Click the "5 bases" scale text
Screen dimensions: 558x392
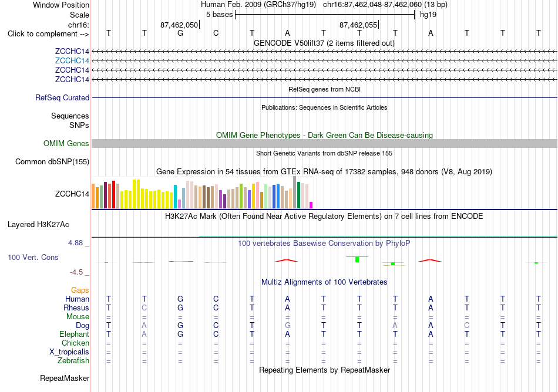tap(219, 15)
